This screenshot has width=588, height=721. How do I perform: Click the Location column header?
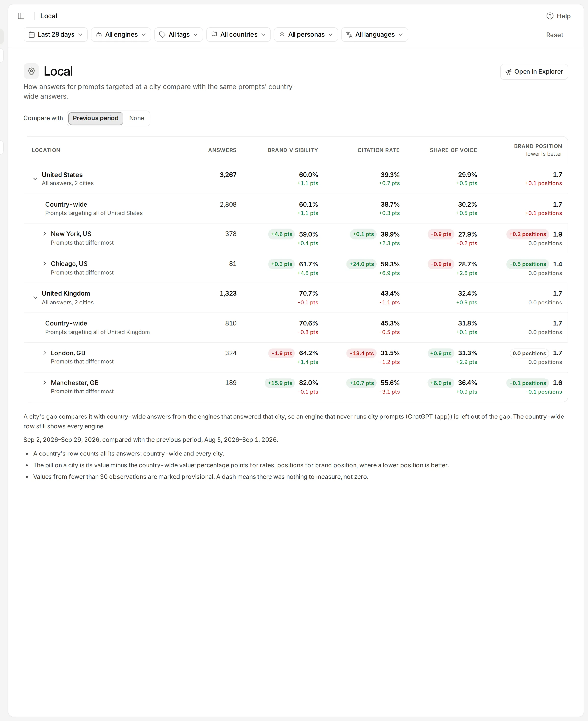(x=46, y=150)
